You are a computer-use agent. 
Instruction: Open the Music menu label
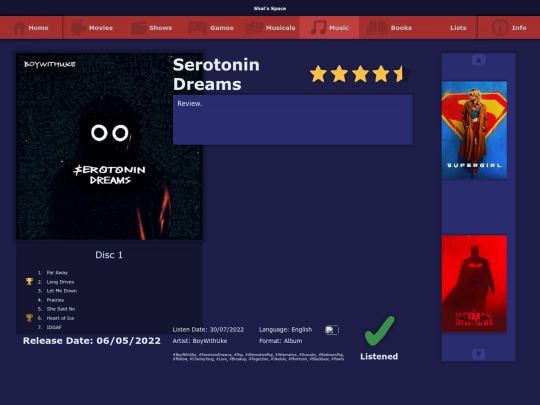click(x=339, y=28)
